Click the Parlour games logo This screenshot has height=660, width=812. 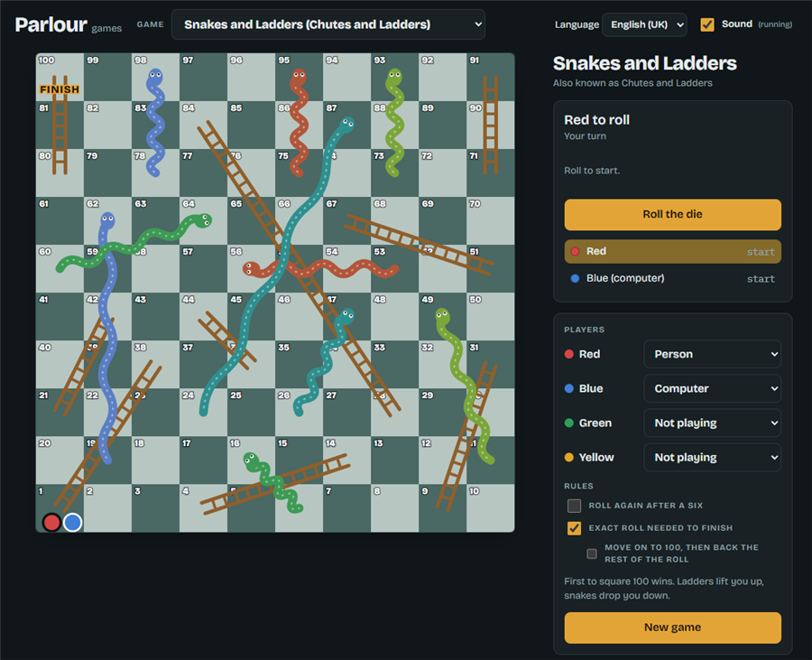tap(69, 25)
